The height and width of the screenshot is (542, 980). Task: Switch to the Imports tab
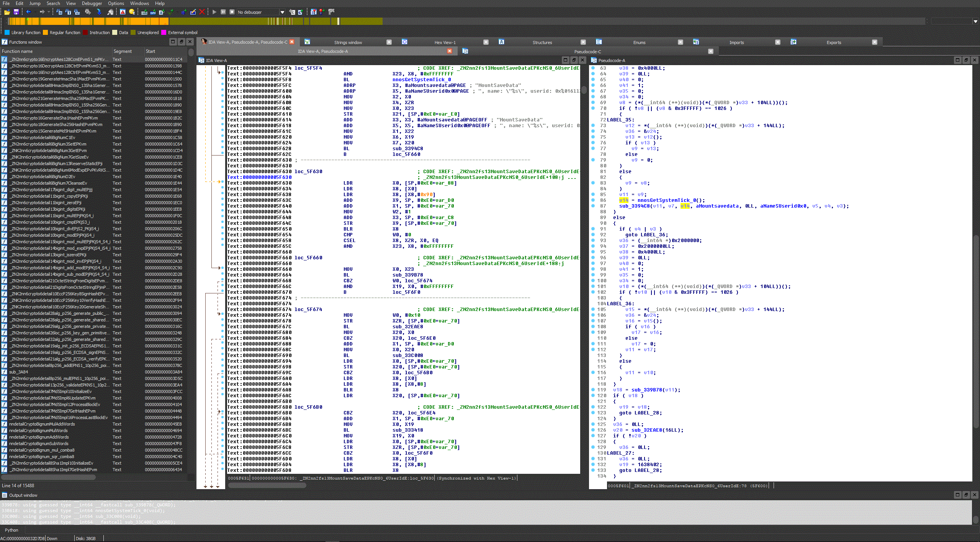(736, 43)
